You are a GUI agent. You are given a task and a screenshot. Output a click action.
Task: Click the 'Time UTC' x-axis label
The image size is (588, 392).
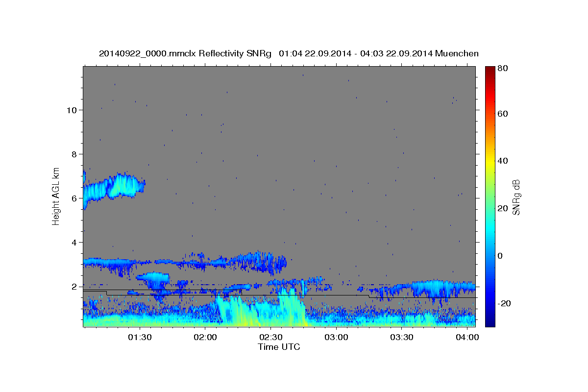[x=279, y=347]
